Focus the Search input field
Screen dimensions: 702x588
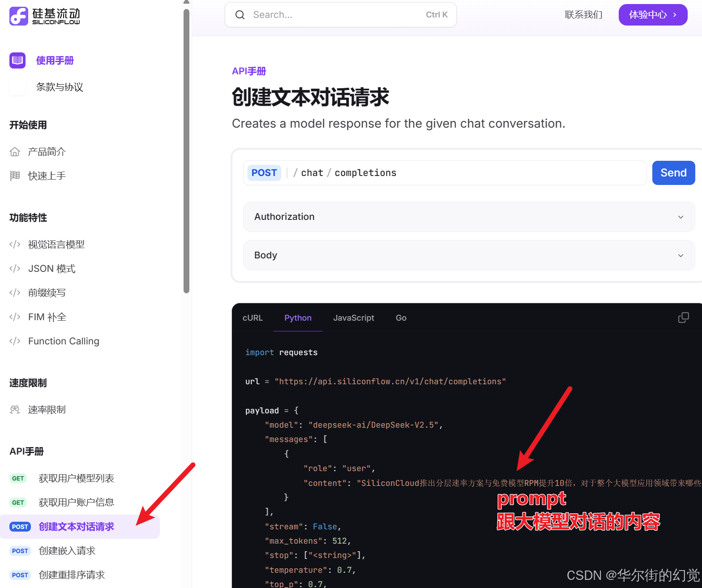340,15
